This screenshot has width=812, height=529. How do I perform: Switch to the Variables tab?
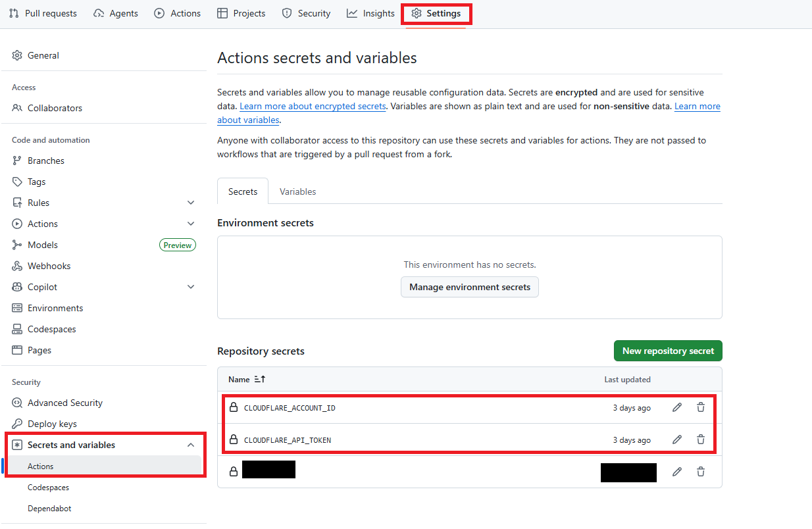[297, 191]
